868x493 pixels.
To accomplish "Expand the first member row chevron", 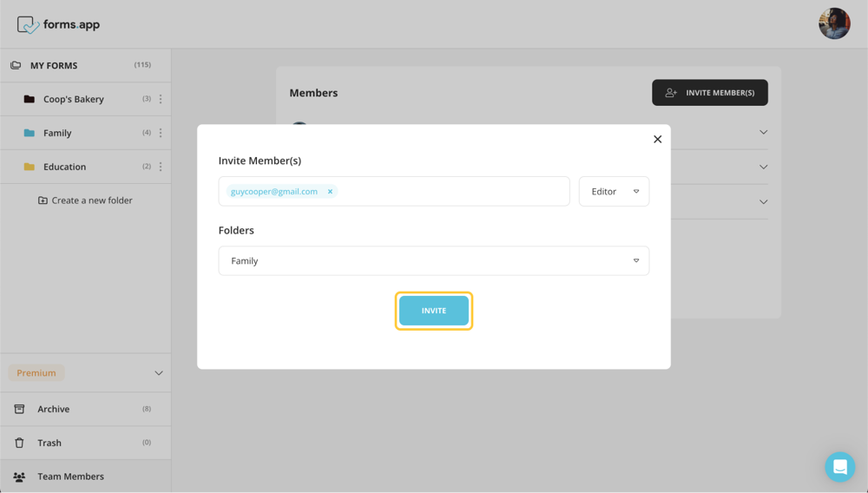I will (x=763, y=133).
